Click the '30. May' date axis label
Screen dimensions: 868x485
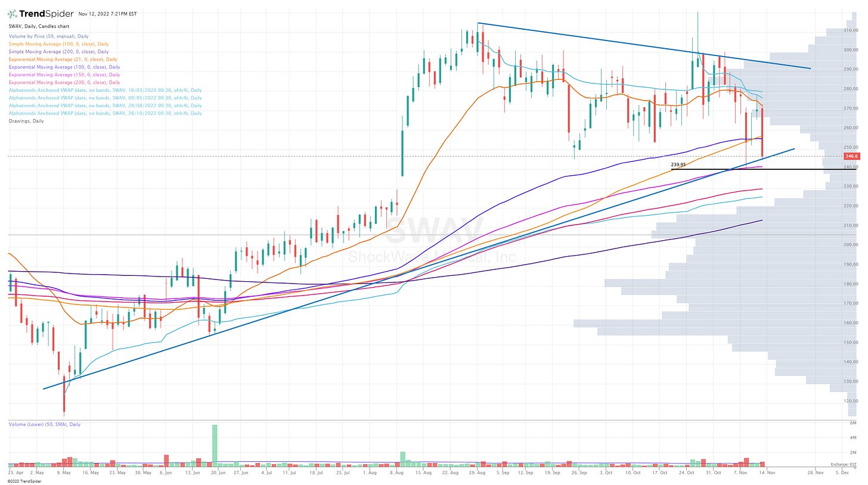click(x=144, y=472)
